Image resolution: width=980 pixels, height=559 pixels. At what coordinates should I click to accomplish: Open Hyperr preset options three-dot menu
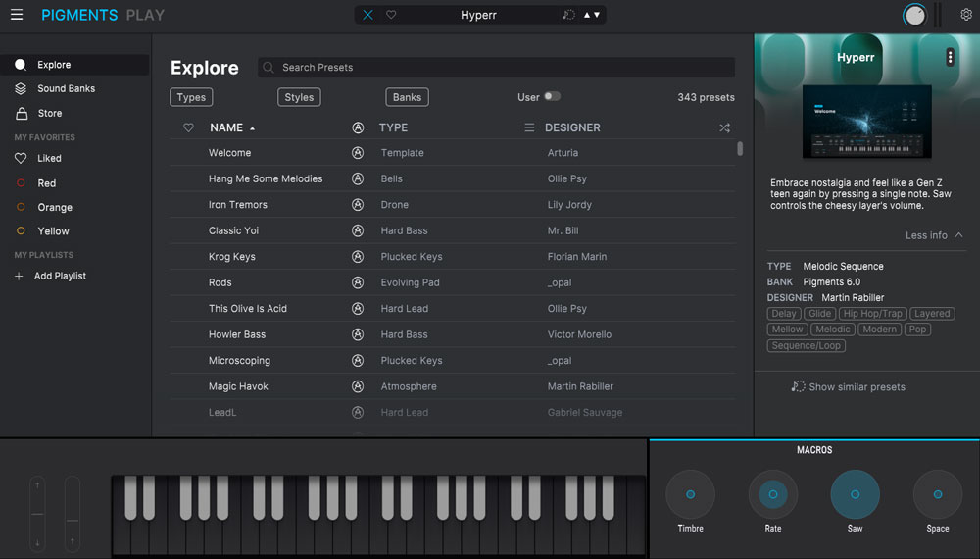click(x=950, y=57)
